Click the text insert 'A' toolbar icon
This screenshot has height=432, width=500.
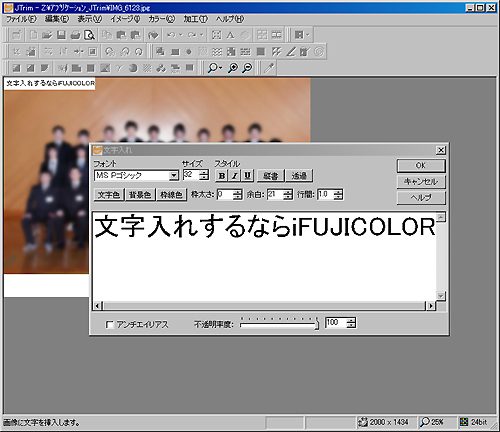[x=230, y=35]
